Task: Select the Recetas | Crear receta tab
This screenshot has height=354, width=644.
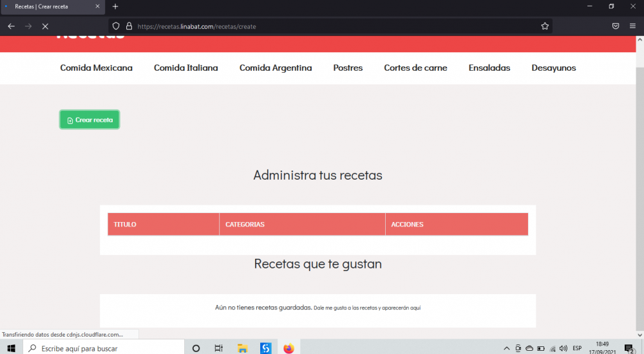Action: (52, 6)
